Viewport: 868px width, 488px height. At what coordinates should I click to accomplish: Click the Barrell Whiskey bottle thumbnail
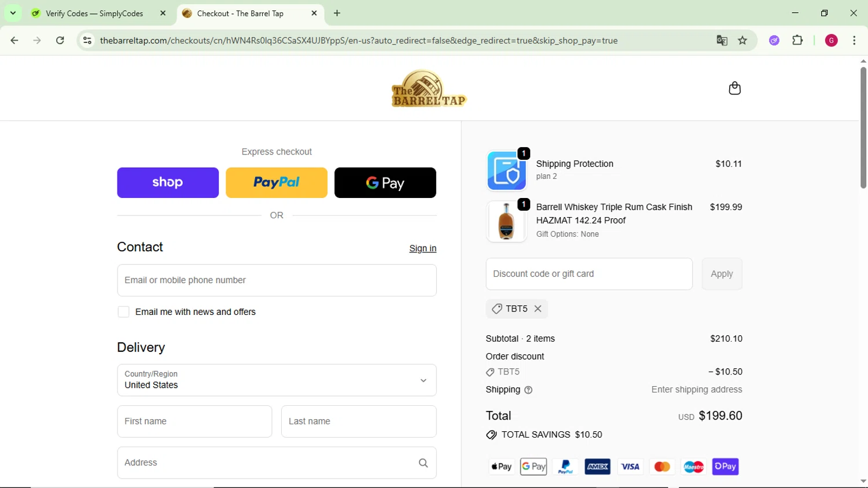click(x=506, y=221)
